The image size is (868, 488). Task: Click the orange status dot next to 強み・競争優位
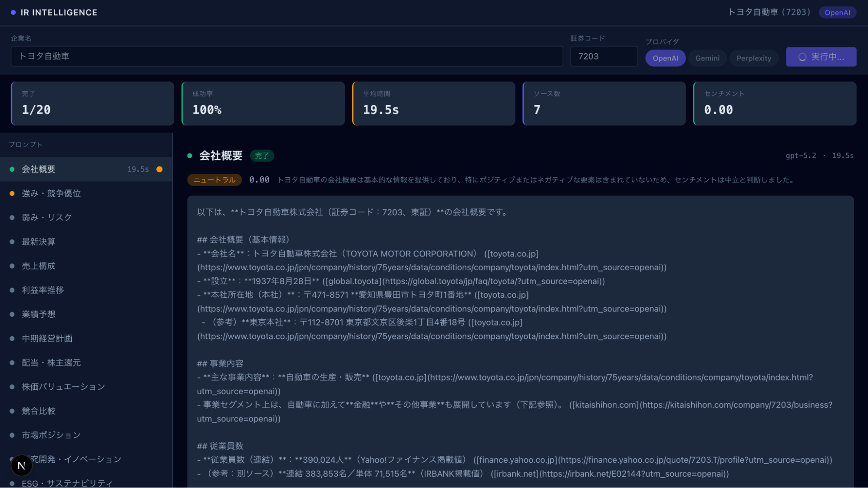coord(12,193)
